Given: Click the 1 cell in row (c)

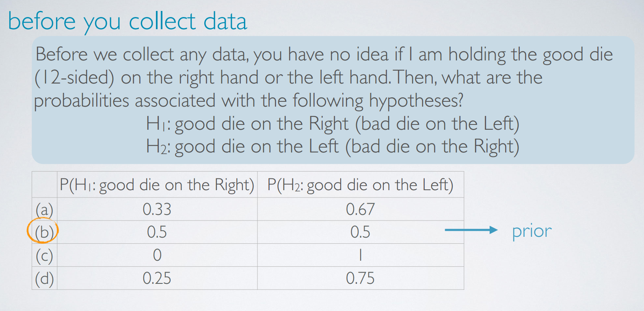Looking at the screenshot, I should [x=360, y=255].
